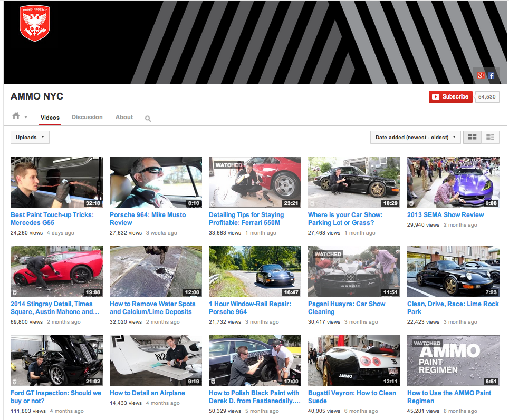Select the Videos tab
509x420 pixels.
[x=50, y=118]
